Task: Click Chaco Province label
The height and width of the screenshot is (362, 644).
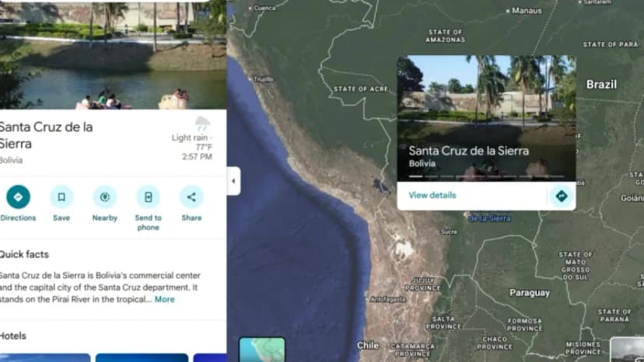Action: tap(495, 343)
